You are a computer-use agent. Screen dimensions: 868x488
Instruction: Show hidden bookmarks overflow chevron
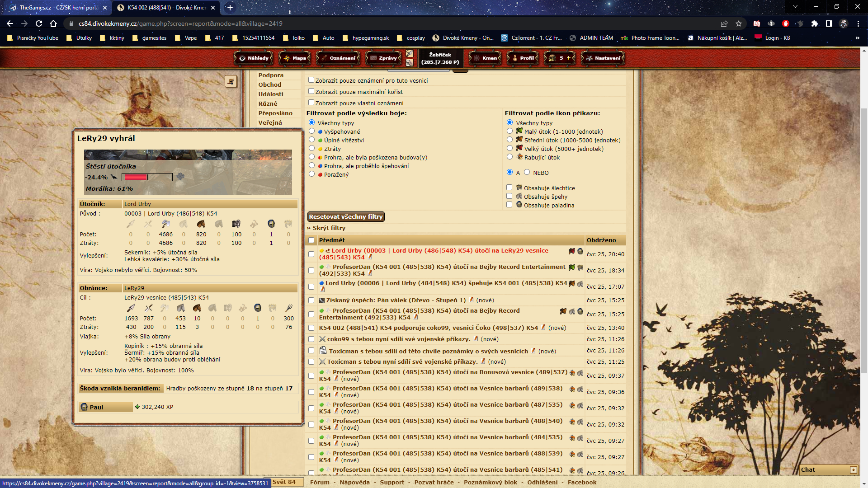pyautogui.click(x=857, y=38)
